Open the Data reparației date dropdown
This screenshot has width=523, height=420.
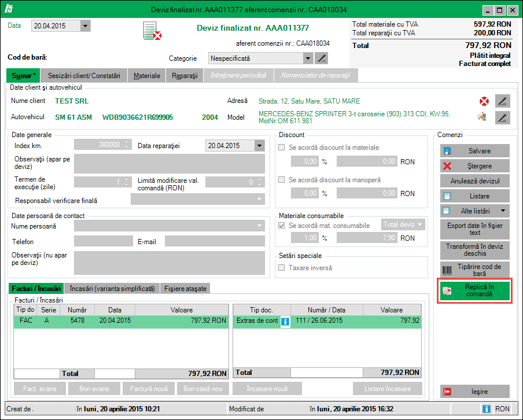tap(260, 145)
